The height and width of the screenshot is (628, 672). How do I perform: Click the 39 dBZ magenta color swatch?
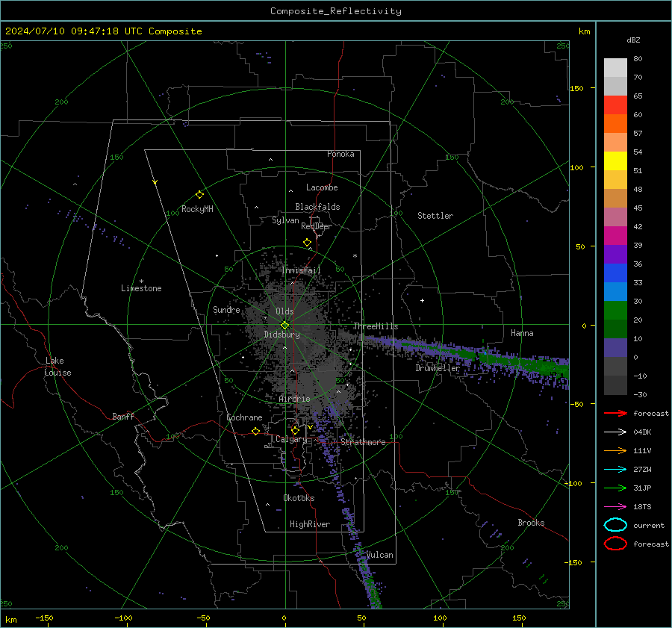point(615,236)
